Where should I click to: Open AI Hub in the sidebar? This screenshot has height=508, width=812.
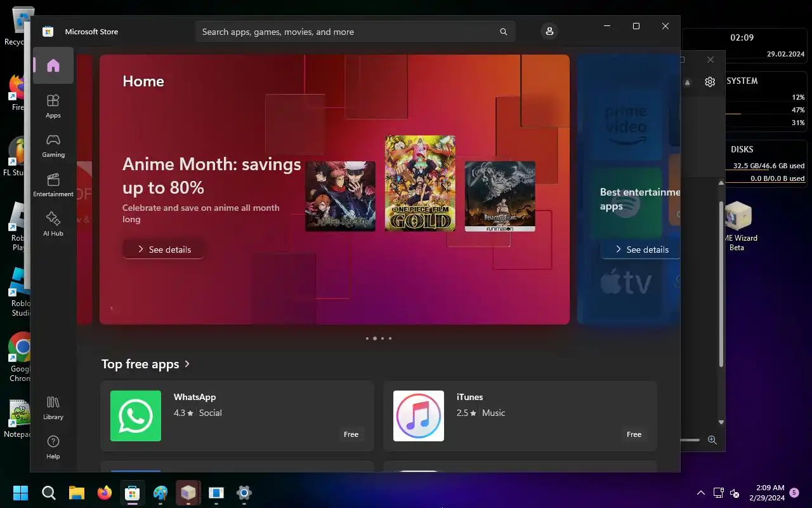pyautogui.click(x=53, y=224)
